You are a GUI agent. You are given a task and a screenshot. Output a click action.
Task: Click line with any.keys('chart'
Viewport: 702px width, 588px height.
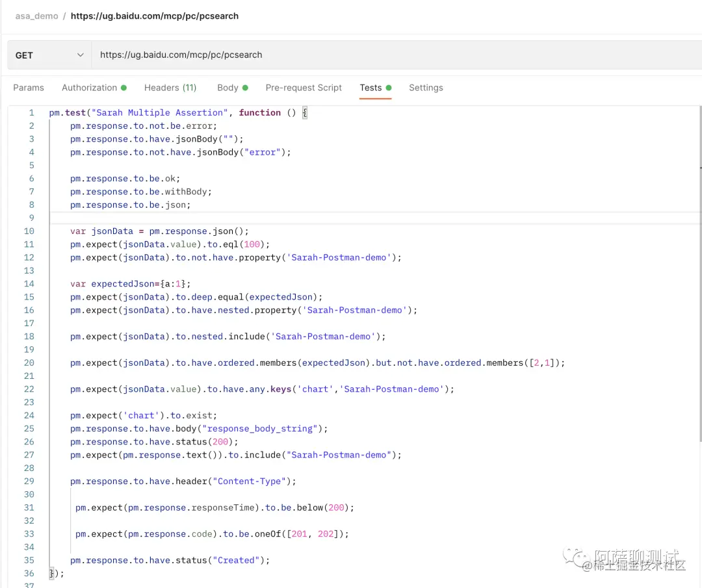262,389
